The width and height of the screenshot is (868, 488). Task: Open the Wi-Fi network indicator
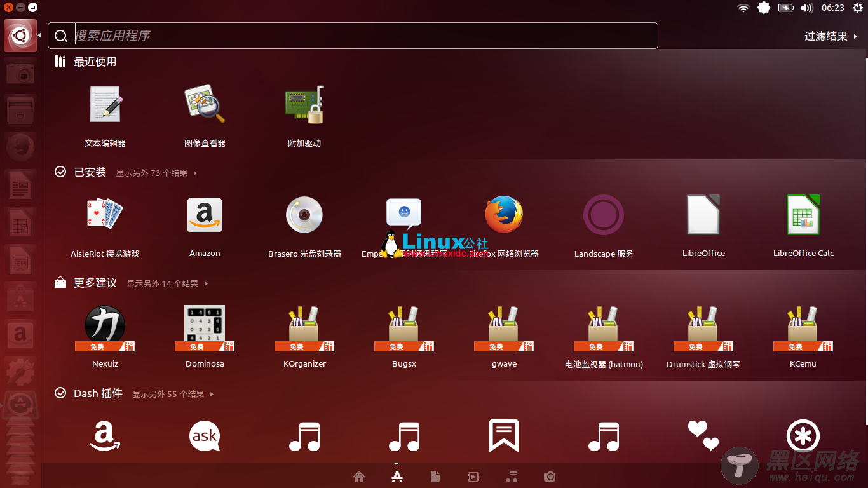(x=743, y=8)
